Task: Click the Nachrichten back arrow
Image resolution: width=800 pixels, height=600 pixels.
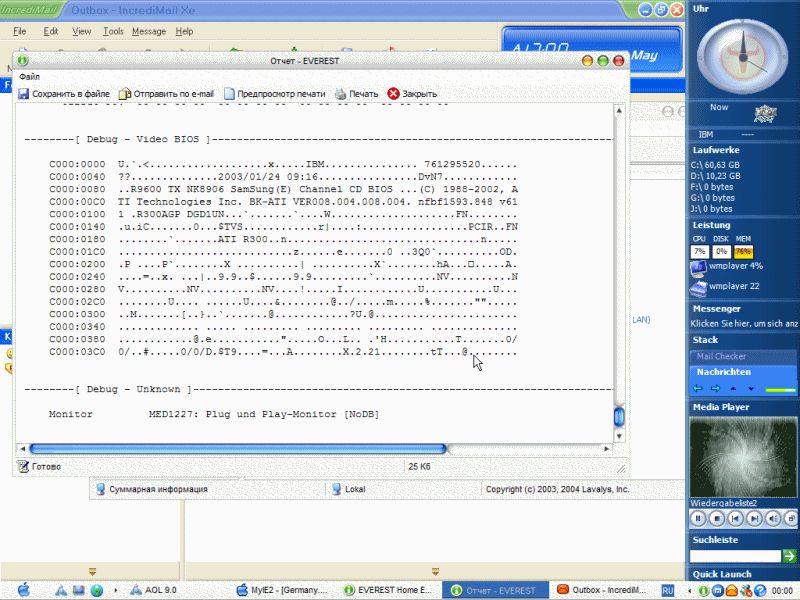Action: 698,389
